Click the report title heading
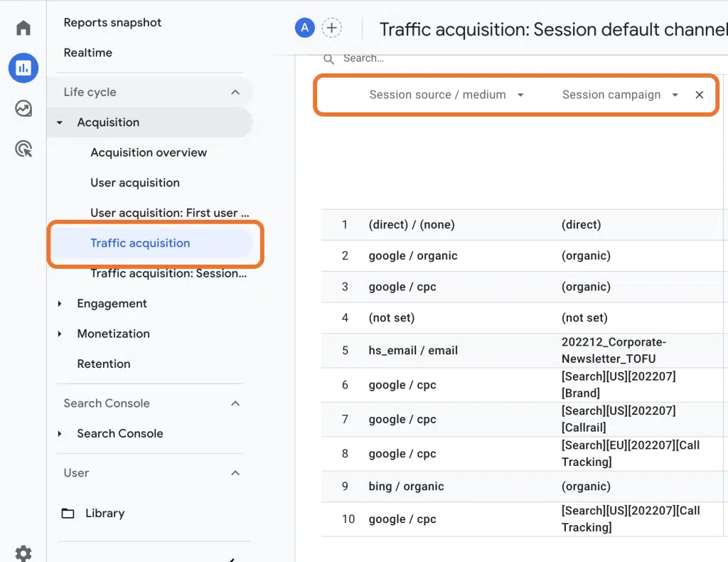The image size is (728, 562). pos(553,30)
